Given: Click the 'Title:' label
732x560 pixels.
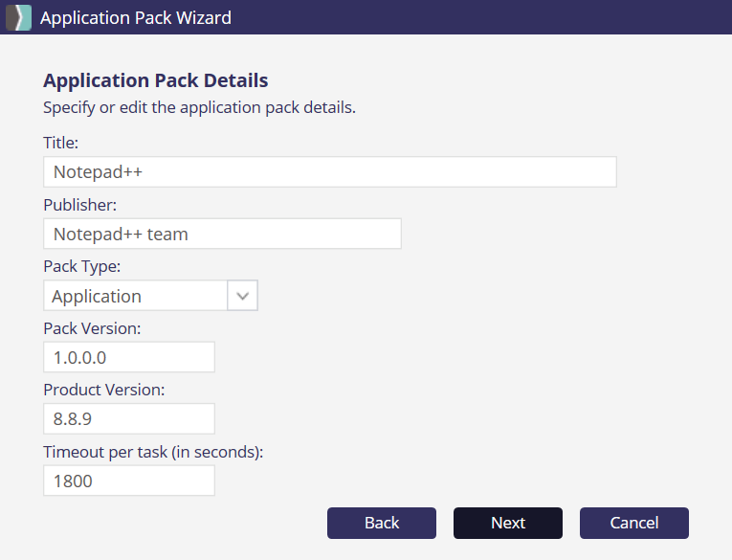Looking at the screenshot, I should point(60,143).
